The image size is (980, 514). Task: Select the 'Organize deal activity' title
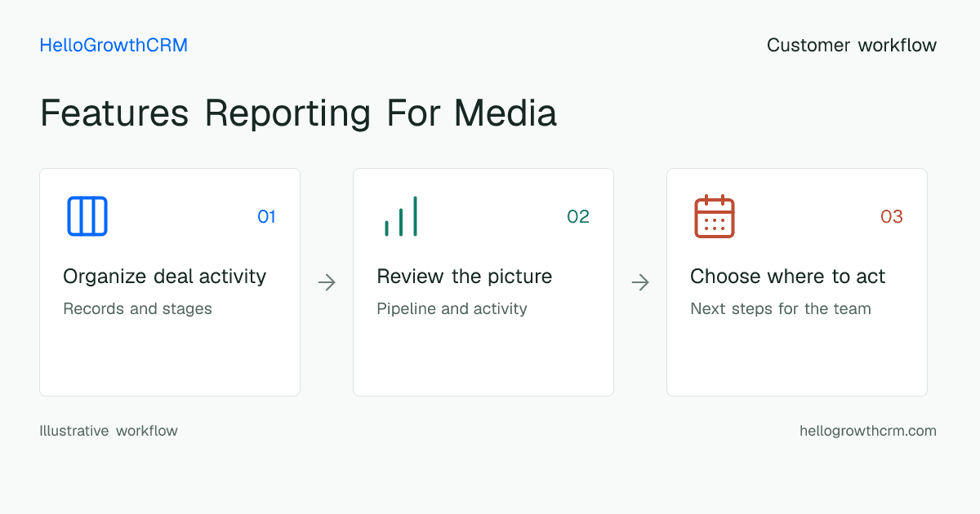(165, 277)
